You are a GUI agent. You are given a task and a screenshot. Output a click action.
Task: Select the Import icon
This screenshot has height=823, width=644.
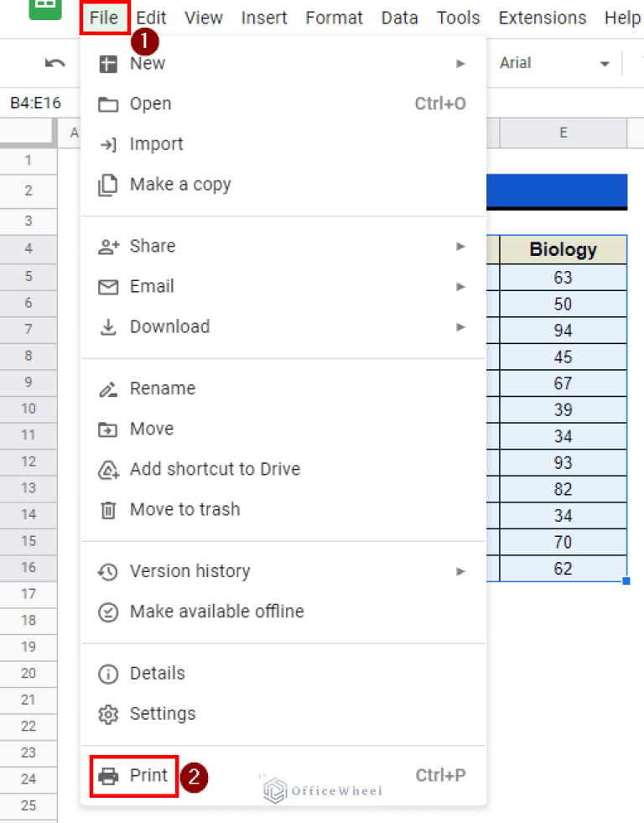tap(108, 143)
